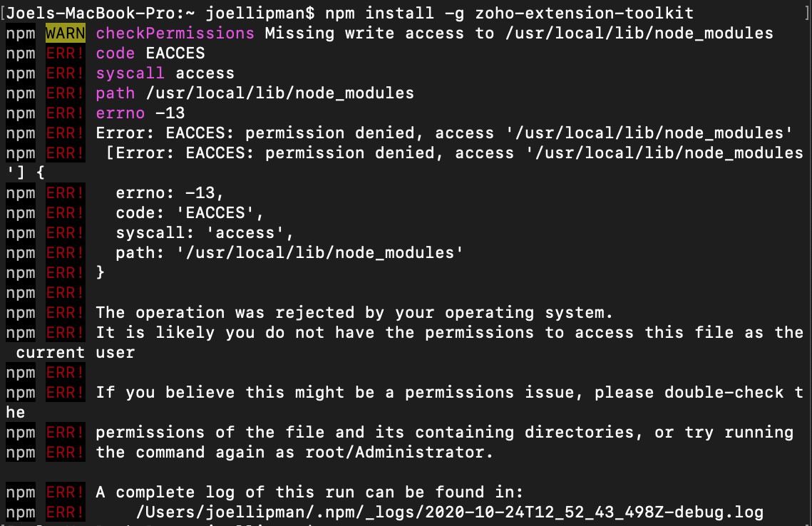The image size is (812, 526).
Task: Click the magenta word "syscall"
Action: (x=130, y=73)
